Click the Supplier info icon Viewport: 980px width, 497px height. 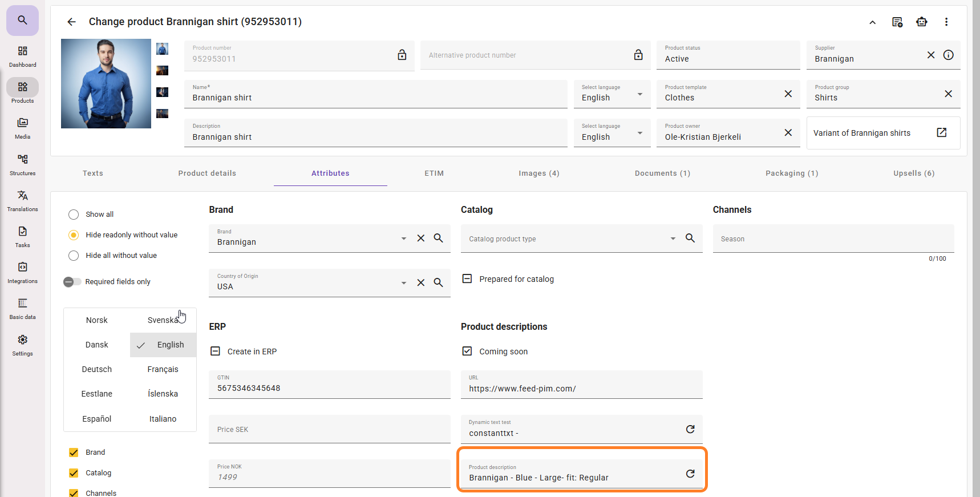948,55
